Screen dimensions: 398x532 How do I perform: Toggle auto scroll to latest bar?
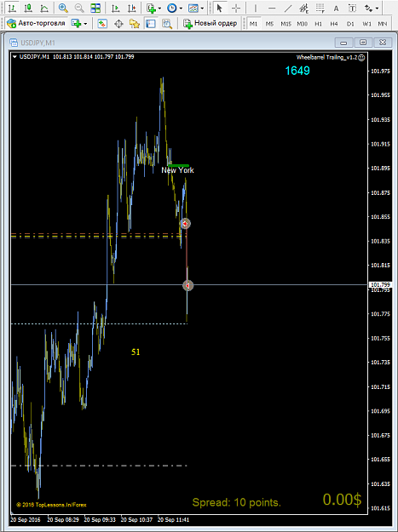115,8
